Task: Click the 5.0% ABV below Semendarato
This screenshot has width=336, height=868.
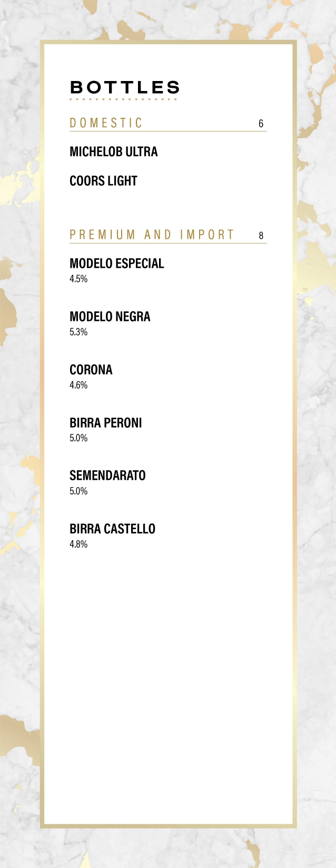Action: pos(78,491)
